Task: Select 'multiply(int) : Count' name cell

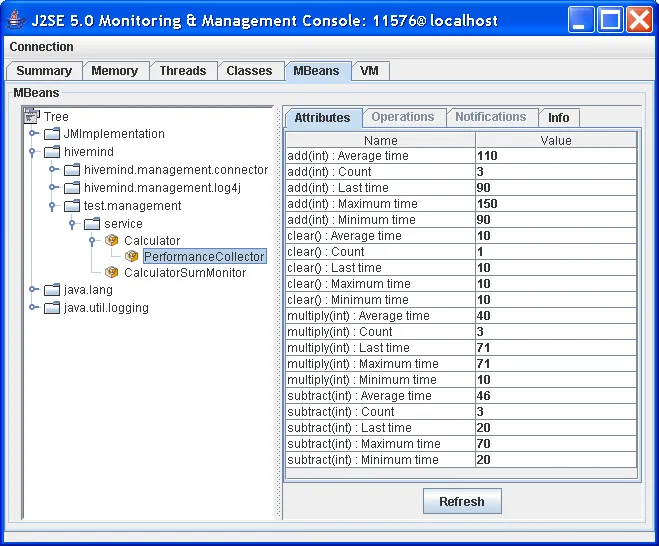Action: click(x=381, y=332)
